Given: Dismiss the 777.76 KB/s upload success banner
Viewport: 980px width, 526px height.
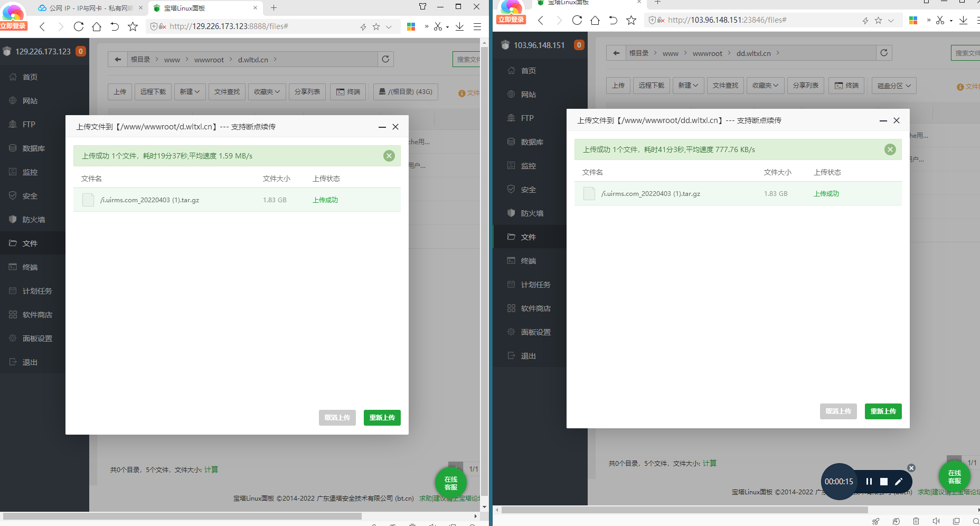Looking at the screenshot, I should pos(890,149).
